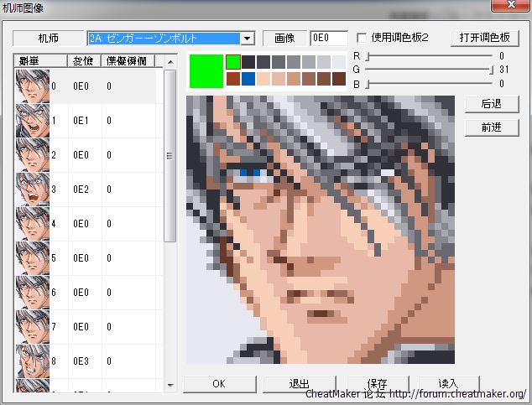Screen dimensions: 532x405
Task: Click the second column header of portrait list
Action: 84,61
